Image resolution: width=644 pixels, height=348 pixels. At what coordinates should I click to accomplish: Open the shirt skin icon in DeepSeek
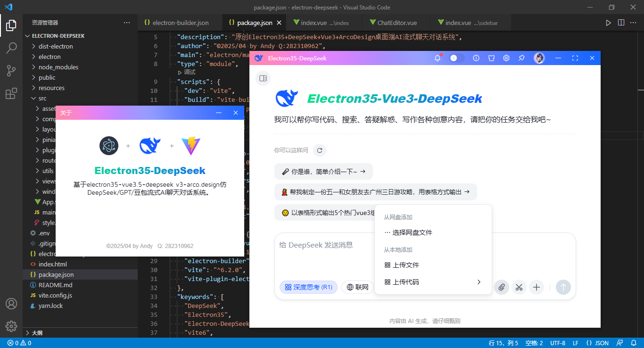(491, 58)
